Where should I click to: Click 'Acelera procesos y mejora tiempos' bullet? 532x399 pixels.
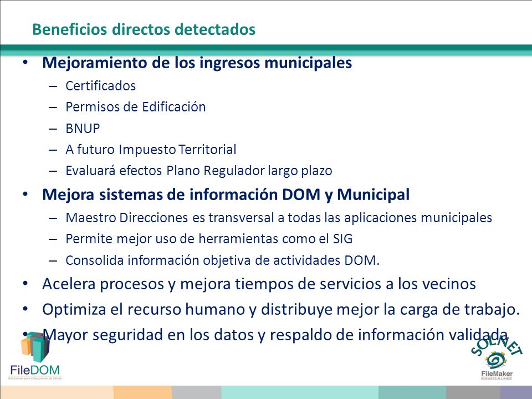pyautogui.click(x=259, y=284)
